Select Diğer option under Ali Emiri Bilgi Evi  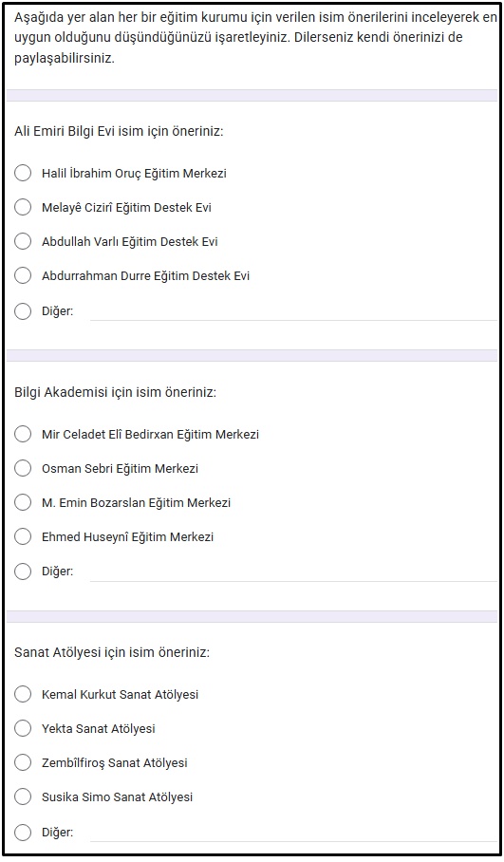point(23,311)
